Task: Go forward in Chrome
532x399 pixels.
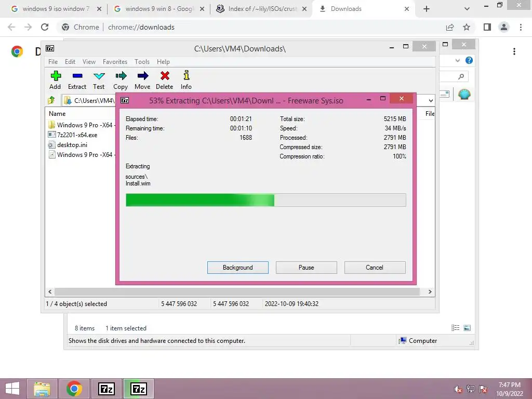Action: coord(28,27)
